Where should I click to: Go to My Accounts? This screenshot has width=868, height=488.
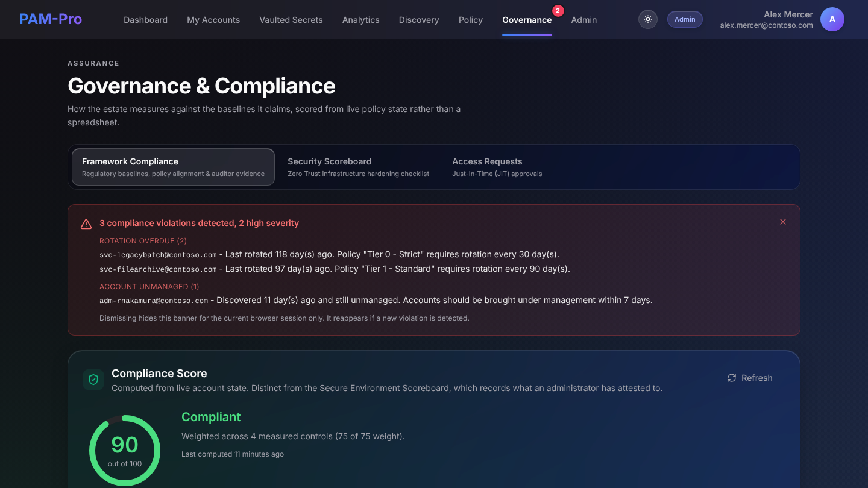click(x=213, y=20)
